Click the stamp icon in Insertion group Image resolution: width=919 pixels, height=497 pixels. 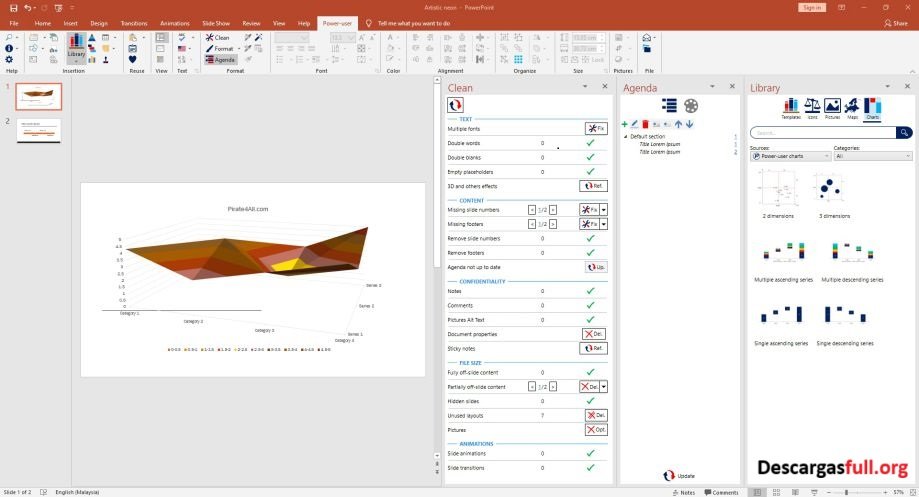point(105,59)
